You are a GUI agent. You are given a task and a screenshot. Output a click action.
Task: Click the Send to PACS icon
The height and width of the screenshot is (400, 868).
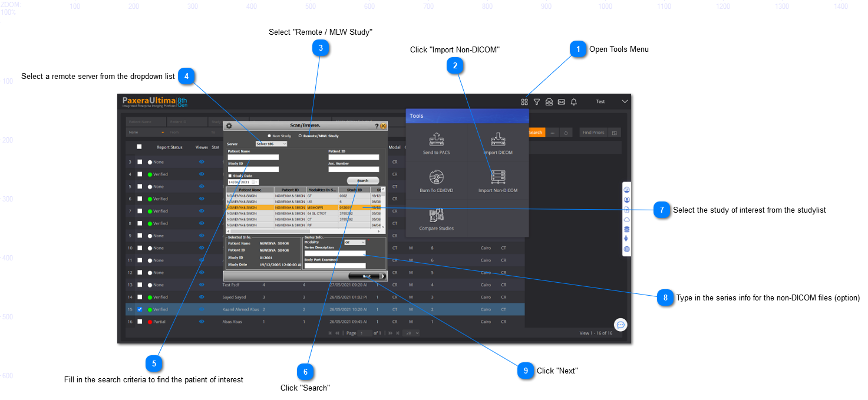coord(437,139)
